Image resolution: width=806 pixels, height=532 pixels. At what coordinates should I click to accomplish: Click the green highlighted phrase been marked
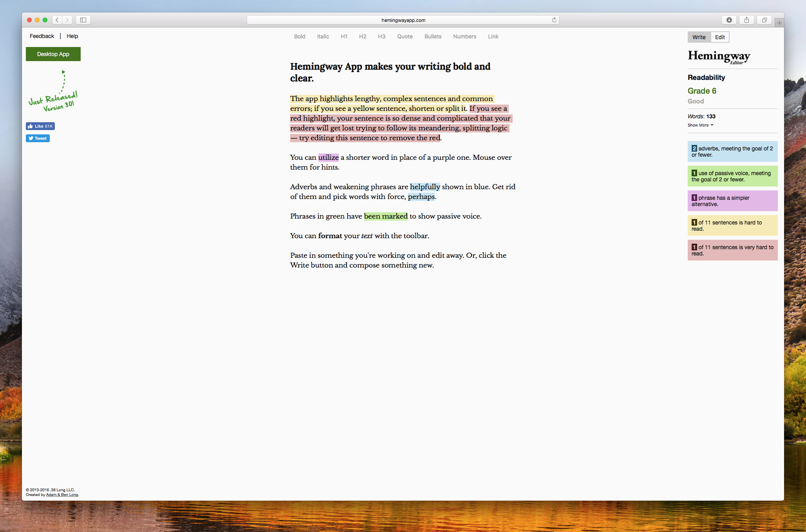[x=386, y=216]
